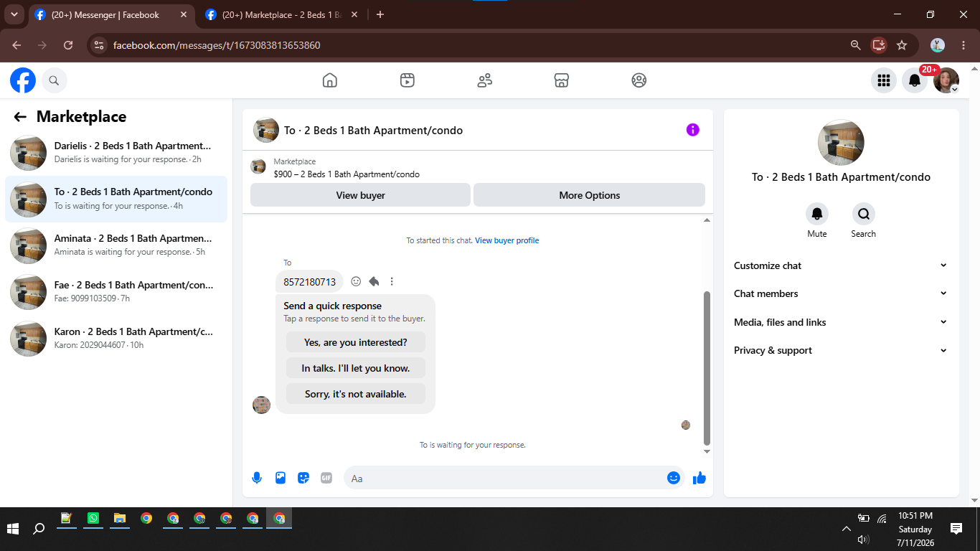The width and height of the screenshot is (980, 551).
Task: Choose a GIF in the composer
Action: pos(326,478)
